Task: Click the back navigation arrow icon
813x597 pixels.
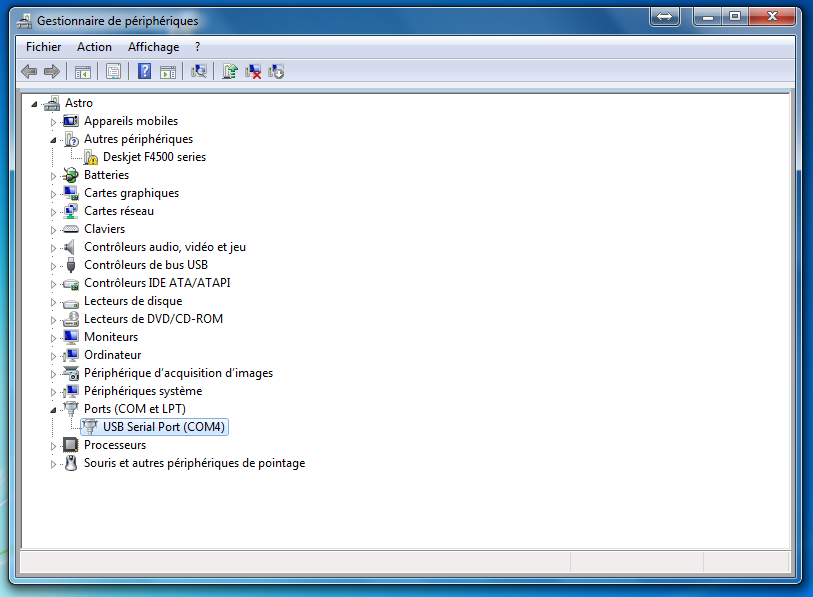Action: (x=29, y=71)
